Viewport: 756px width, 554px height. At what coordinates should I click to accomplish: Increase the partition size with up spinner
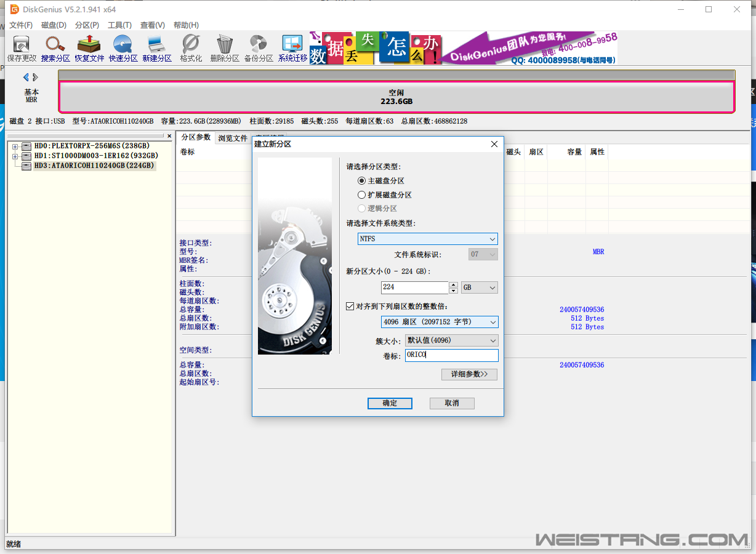(x=454, y=284)
